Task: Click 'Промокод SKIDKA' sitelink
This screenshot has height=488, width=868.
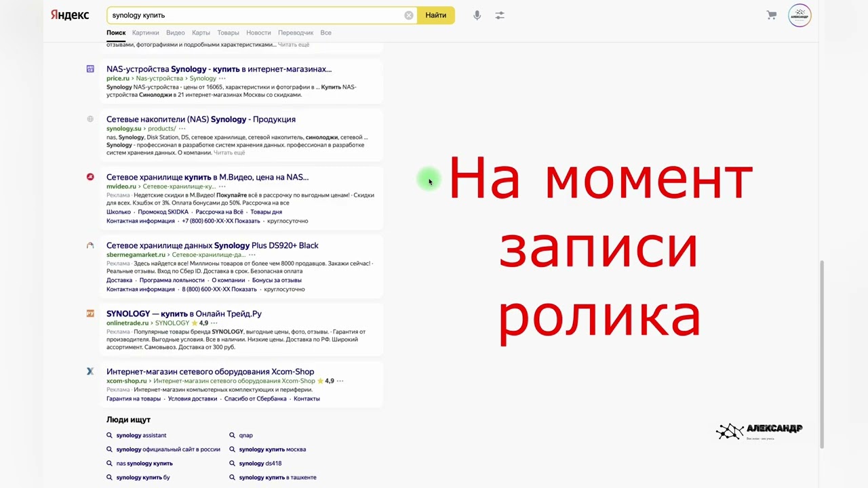Action: pyautogui.click(x=163, y=212)
